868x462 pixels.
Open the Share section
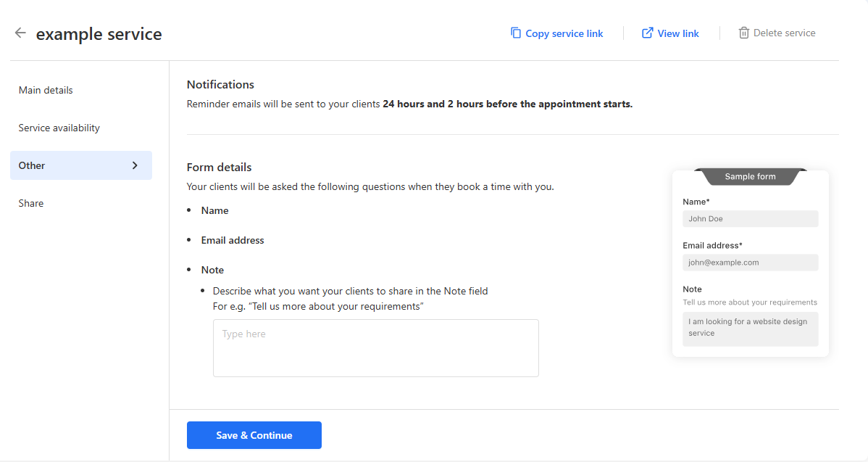tap(31, 203)
